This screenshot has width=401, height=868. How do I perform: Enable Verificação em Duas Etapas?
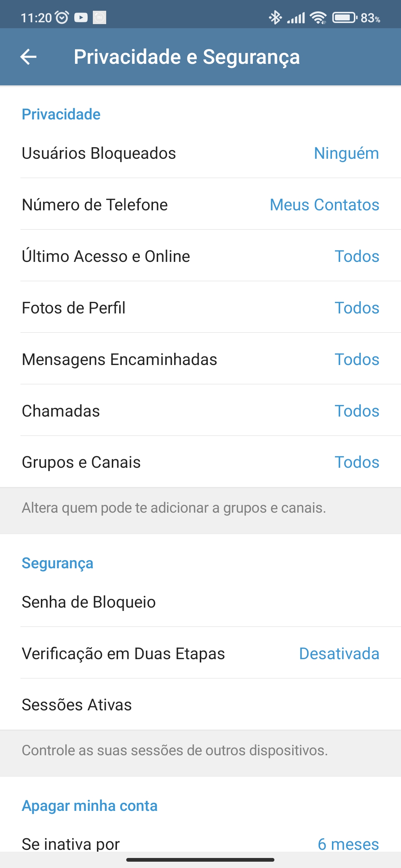pos(200,654)
